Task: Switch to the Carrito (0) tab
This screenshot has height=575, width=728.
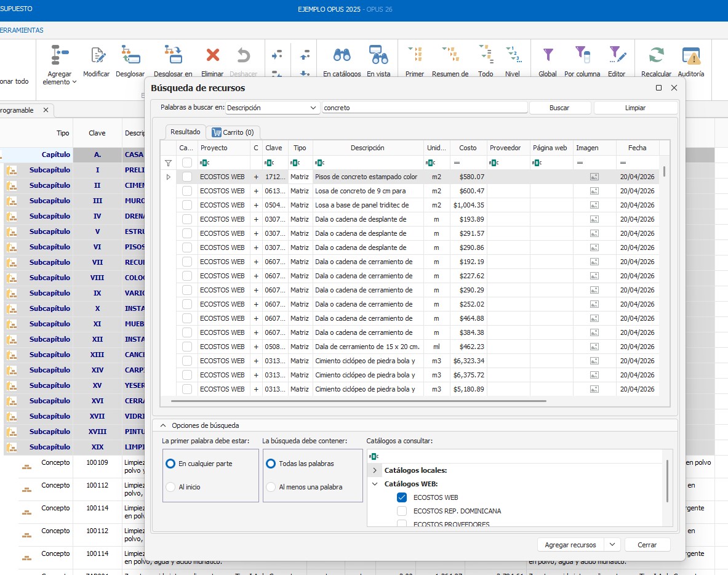Action: click(x=233, y=132)
